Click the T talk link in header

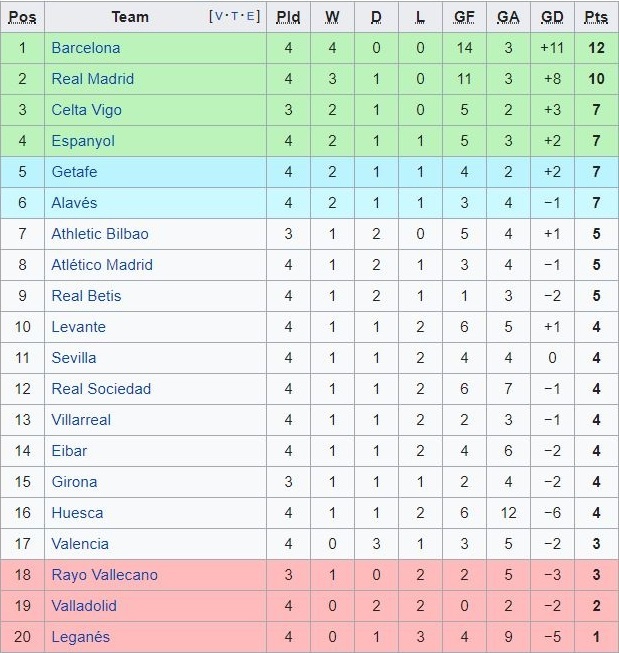click(x=236, y=16)
